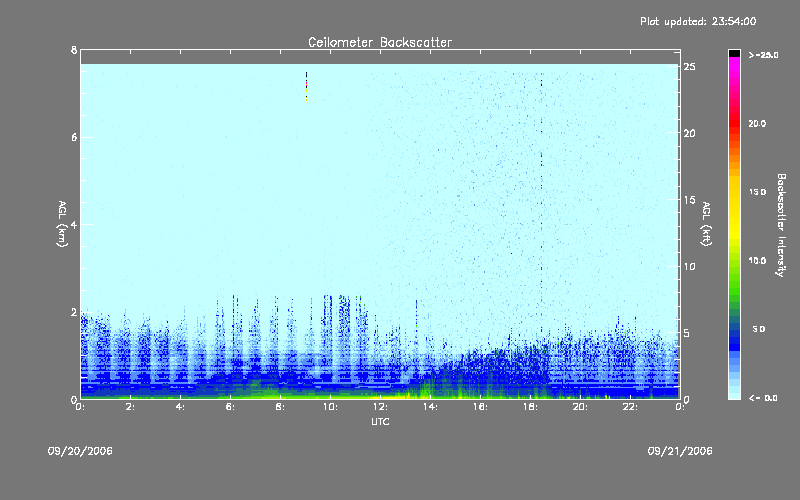The image size is (800, 500).
Task: Click the '20:' hour tick on x-axis
Action: tap(580, 407)
